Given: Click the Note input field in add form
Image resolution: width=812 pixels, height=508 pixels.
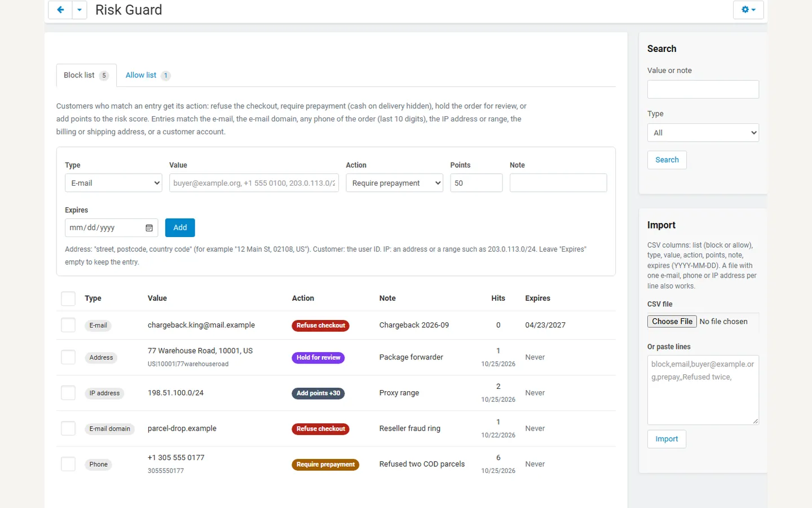Looking at the screenshot, I should click(x=558, y=183).
